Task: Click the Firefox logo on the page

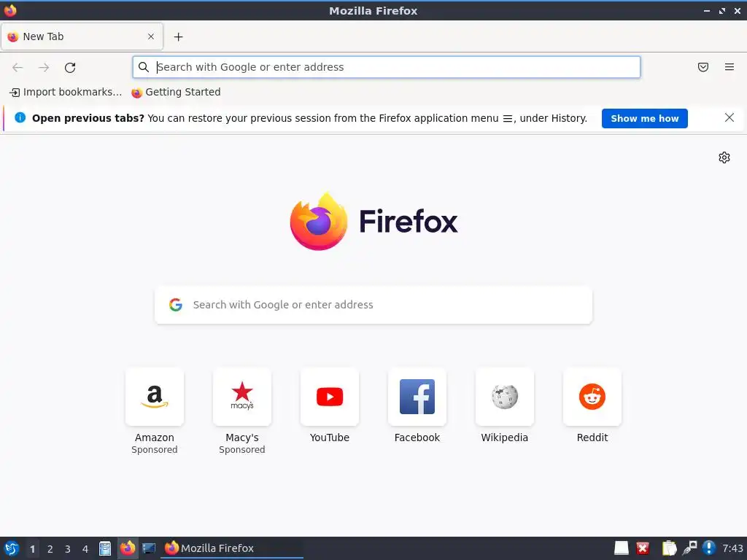Action: [373, 222]
